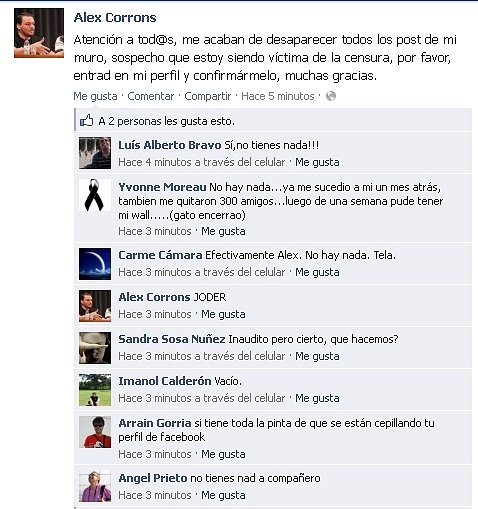Click the globe public-privacy icon
Image resolution: width=478 pixels, height=509 pixels.
click(x=331, y=96)
